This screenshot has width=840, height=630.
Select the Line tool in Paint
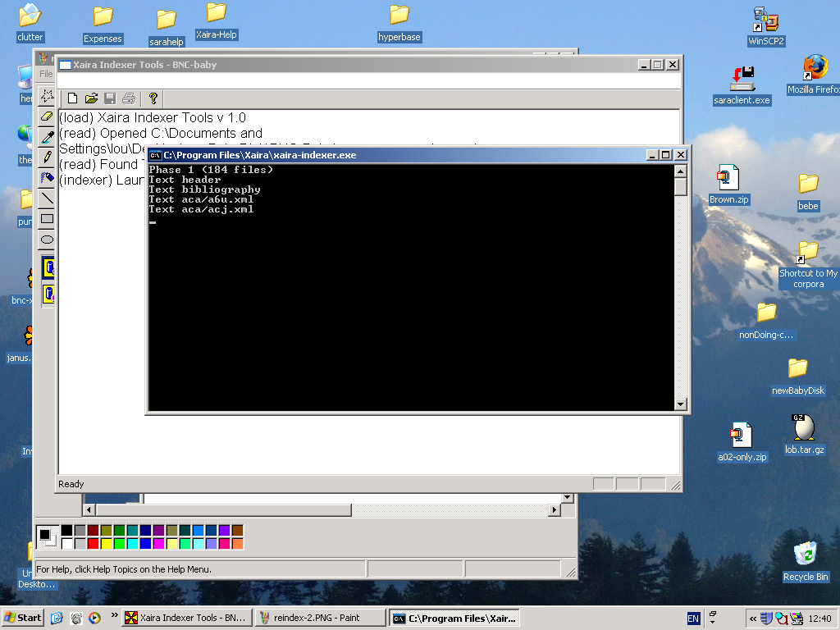[x=47, y=199]
